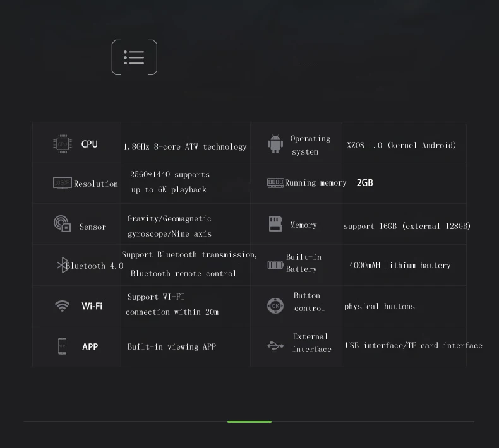The height and width of the screenshot is (448, 499).
Task: Select the '2GB' value
Action: coord(364,183)
